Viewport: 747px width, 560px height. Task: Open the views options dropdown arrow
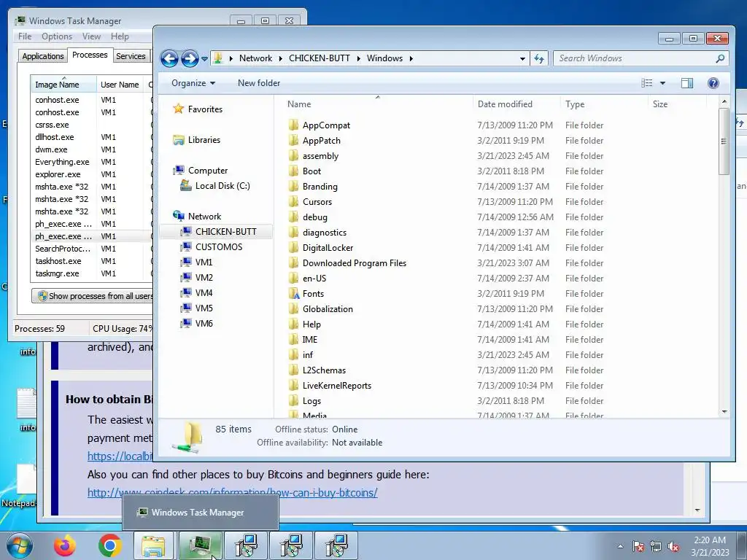tap(662, 83)
